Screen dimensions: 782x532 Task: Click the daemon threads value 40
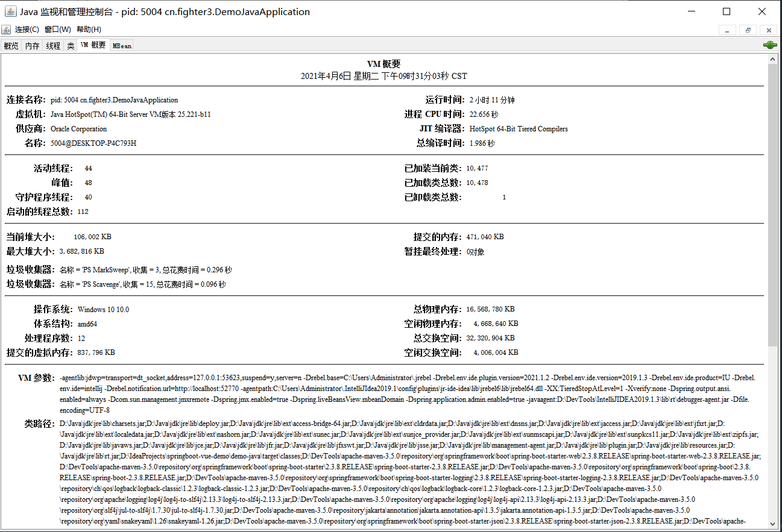coord(89,198)
